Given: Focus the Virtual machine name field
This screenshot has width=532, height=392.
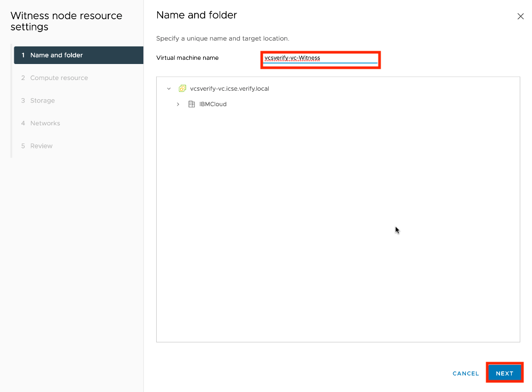Looking at the screenshot, I should click(x=320, y=59).
